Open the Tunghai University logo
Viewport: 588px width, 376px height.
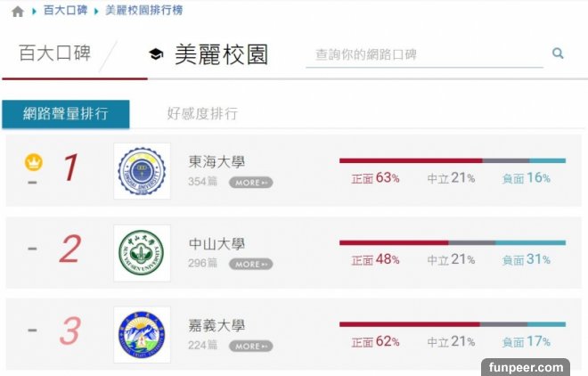pos(143,170)
